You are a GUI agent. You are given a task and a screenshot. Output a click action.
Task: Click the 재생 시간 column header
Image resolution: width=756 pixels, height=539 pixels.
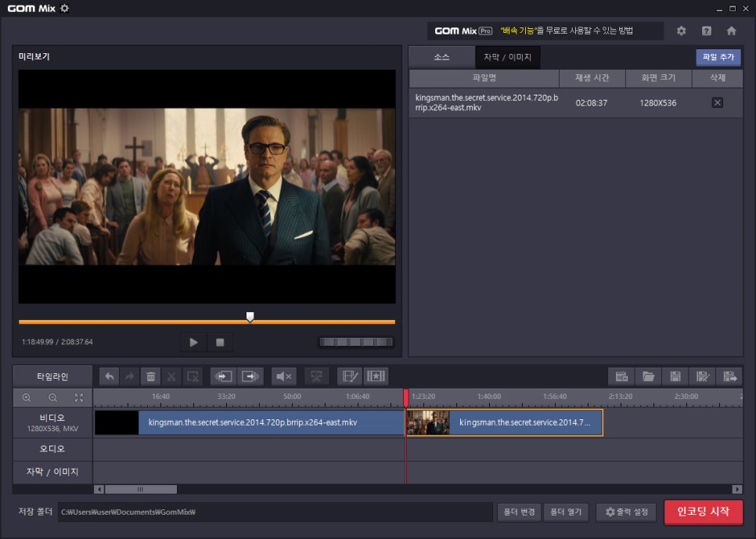coord(592,77)
